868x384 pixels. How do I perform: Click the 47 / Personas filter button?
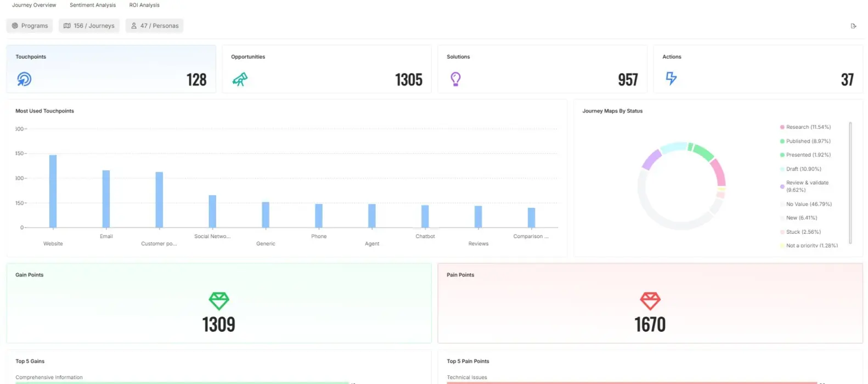(154, 26)
